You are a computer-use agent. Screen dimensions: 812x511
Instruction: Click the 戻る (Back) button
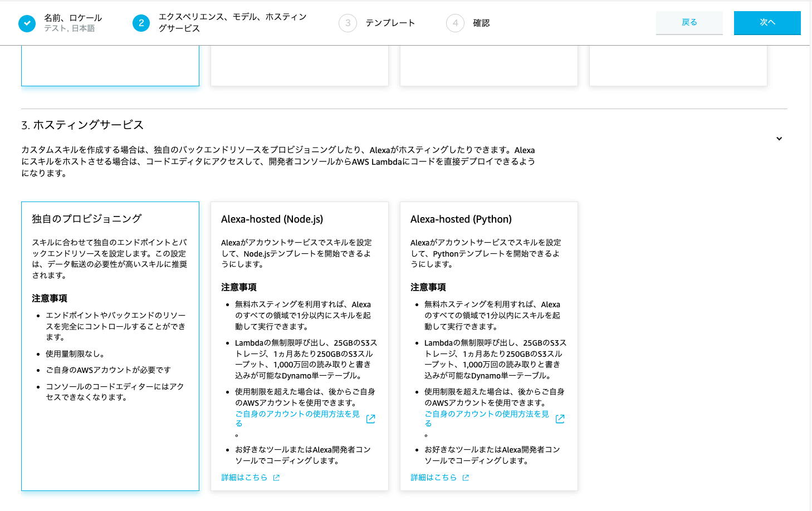[x=689, y=23]
